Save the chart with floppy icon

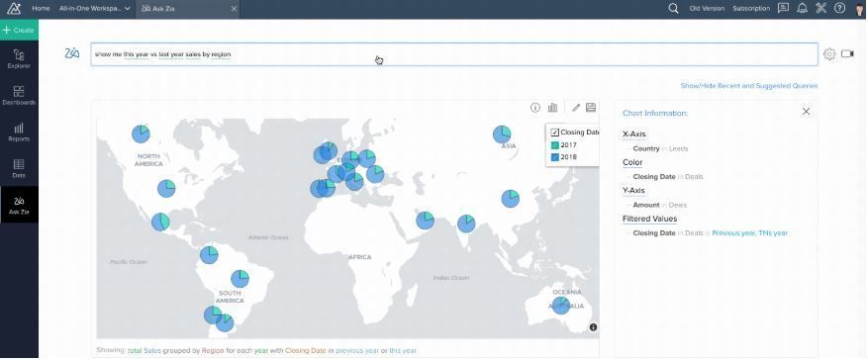click(591, 108)
